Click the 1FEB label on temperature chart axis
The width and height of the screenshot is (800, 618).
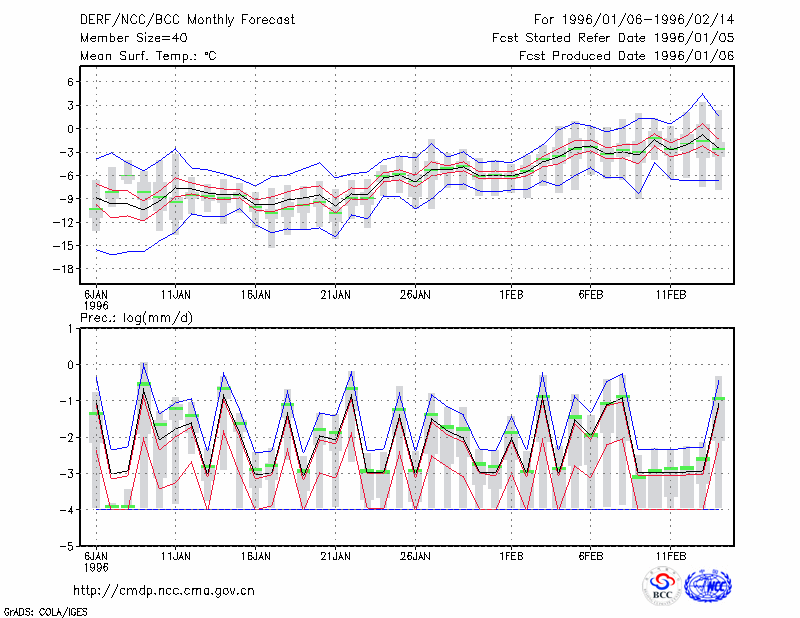click(x=511, y=295)
